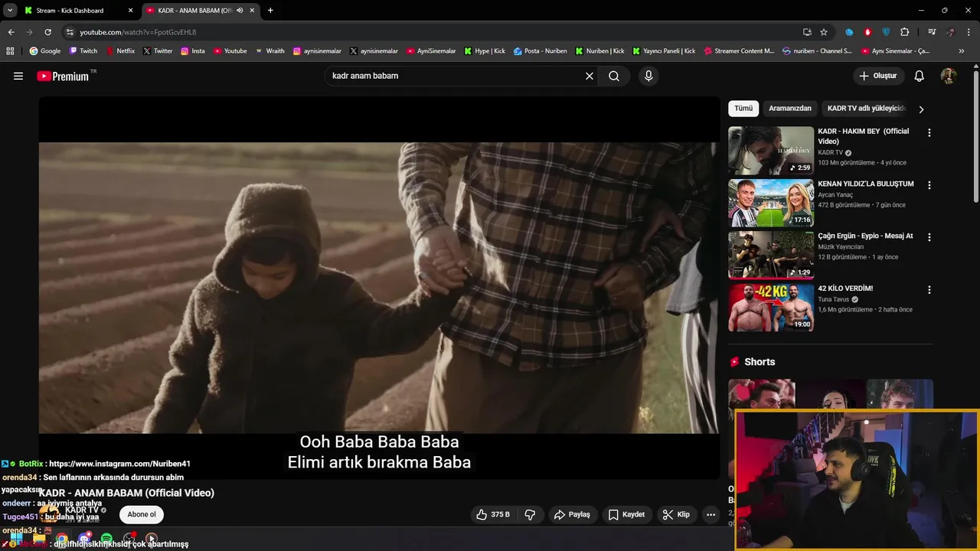Open more actions ellipsis under the video

point(710,514)
